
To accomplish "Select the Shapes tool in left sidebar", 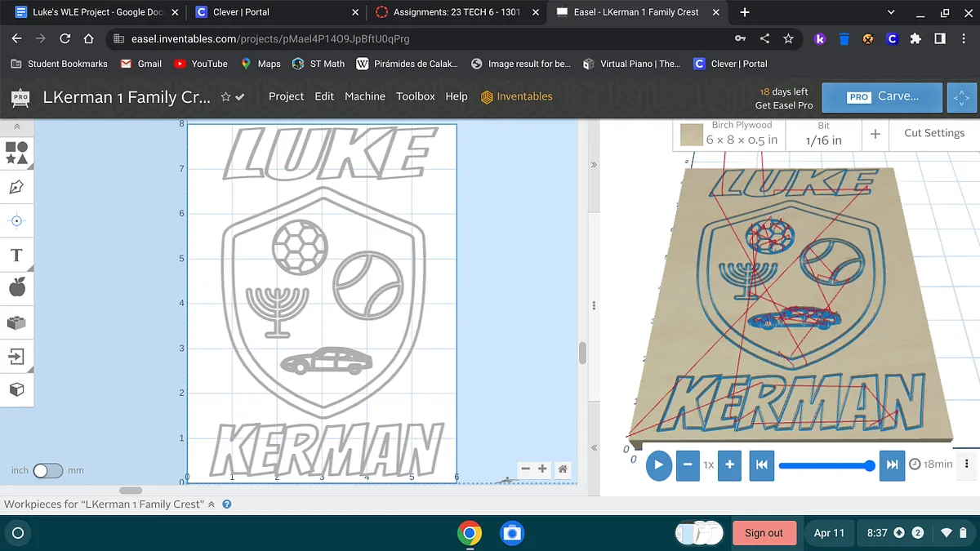I will point(16,152).
